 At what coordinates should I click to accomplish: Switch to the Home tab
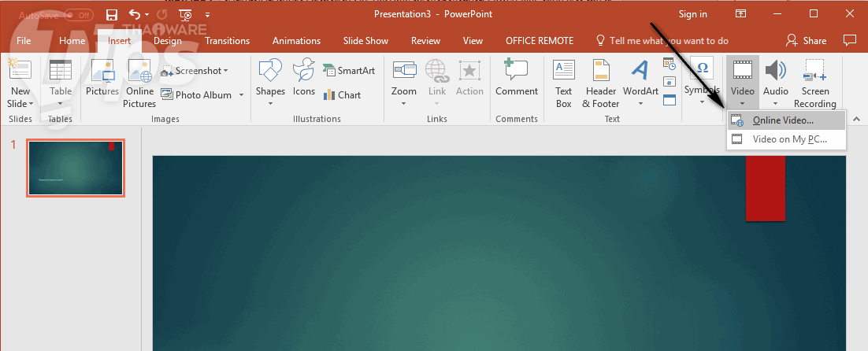pos(72,41)
